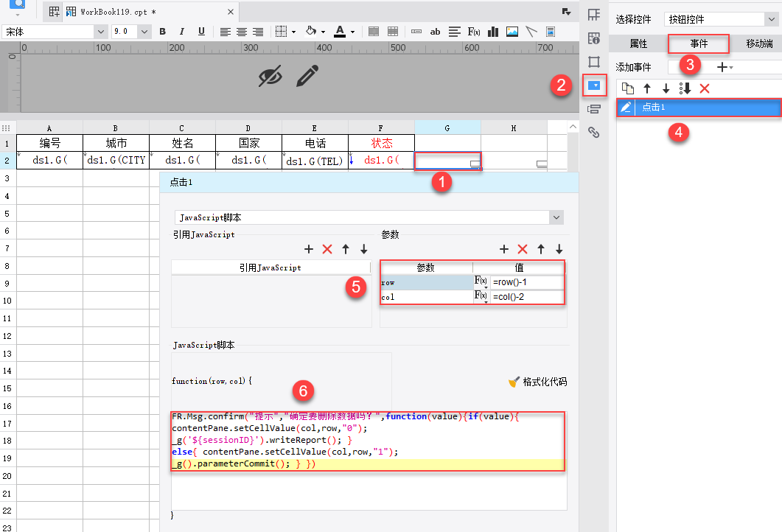Close WorkBook119.cpt tab
Viewport: 782px width, 532px height.
pyautogui.click(x=231, y=12)
